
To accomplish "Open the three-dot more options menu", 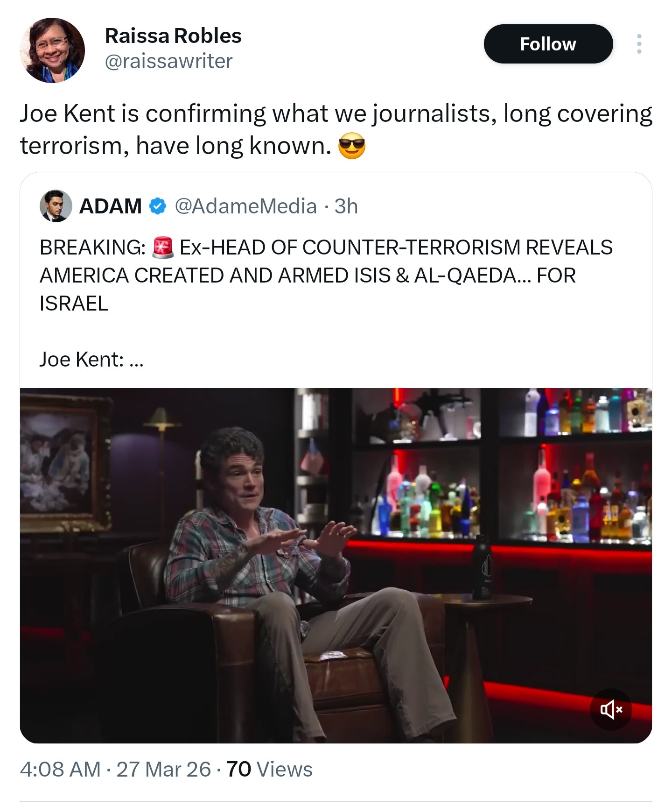I will [639, 44].
